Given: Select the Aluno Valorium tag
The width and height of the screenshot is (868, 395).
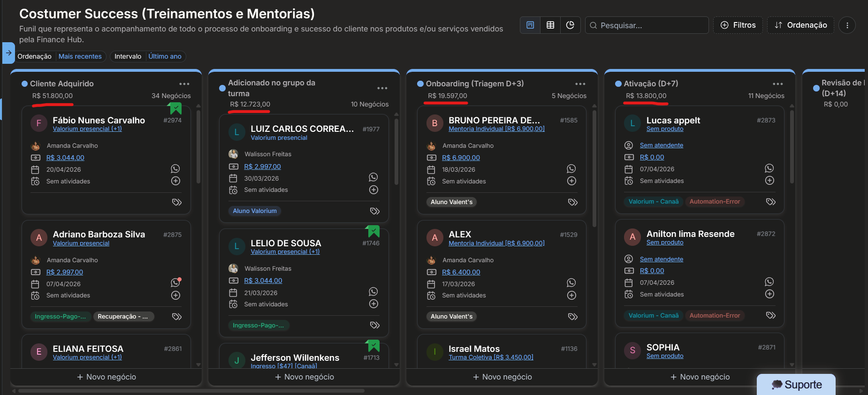Looking at the screenshot, I should point(255,211).
